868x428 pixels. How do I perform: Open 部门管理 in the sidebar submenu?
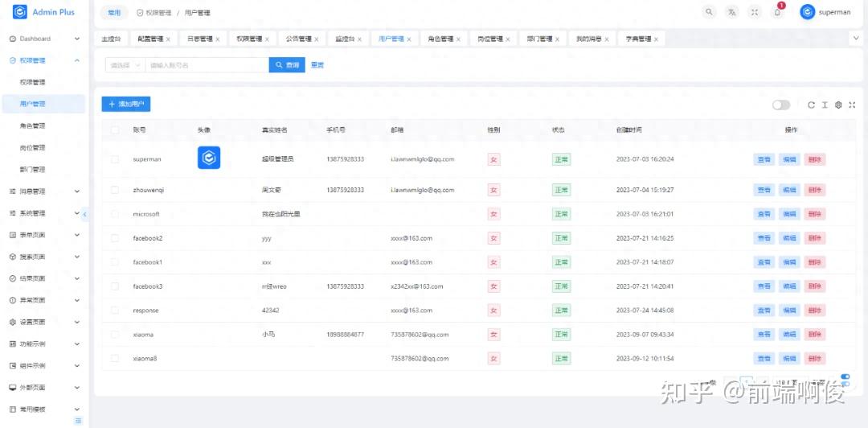click(32, 170)
